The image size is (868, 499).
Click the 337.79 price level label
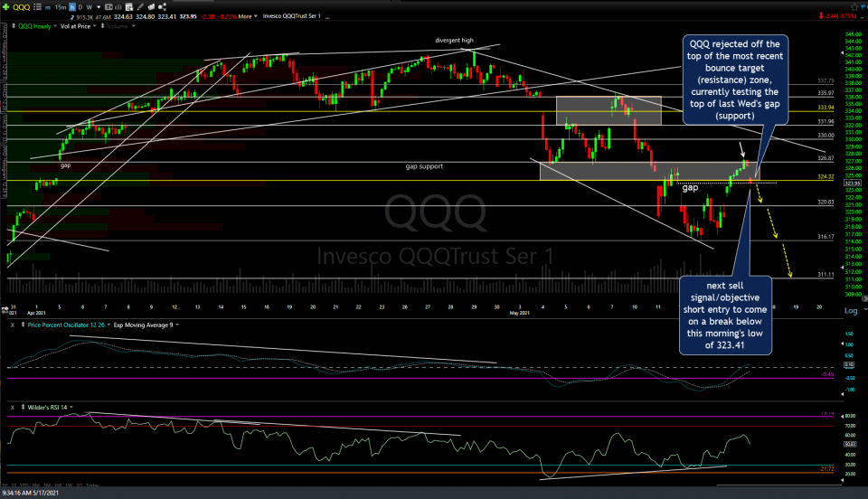[x=826, y=80]
